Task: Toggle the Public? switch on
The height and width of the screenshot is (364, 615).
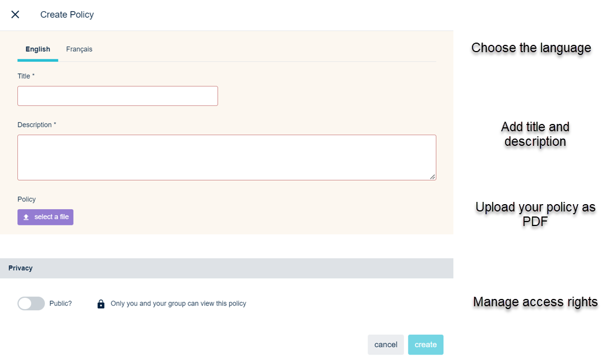Action: [31, 303]
